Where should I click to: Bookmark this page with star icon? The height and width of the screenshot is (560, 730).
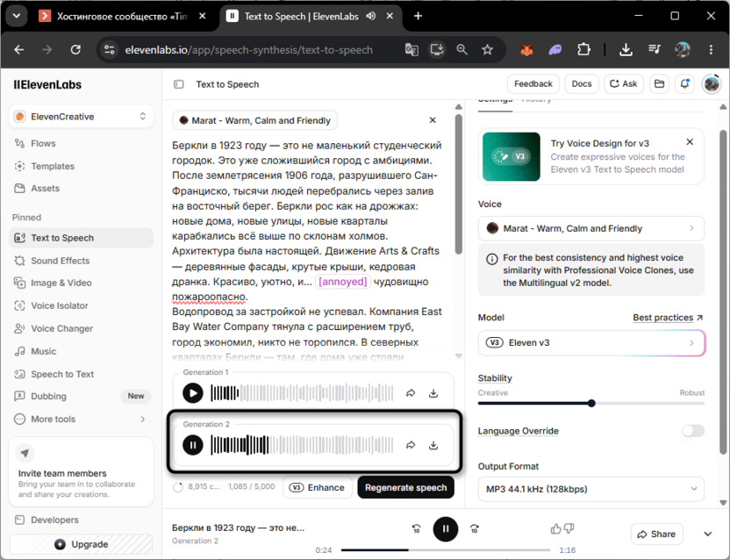tap(487, 49)
